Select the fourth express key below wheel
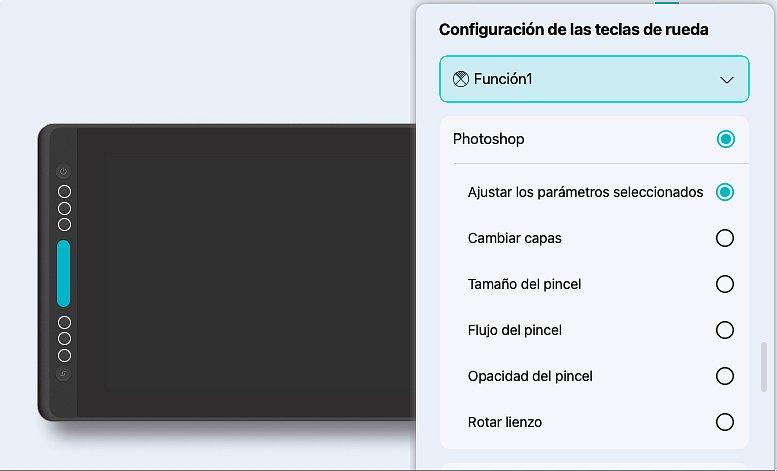 [x=64, y=322]
